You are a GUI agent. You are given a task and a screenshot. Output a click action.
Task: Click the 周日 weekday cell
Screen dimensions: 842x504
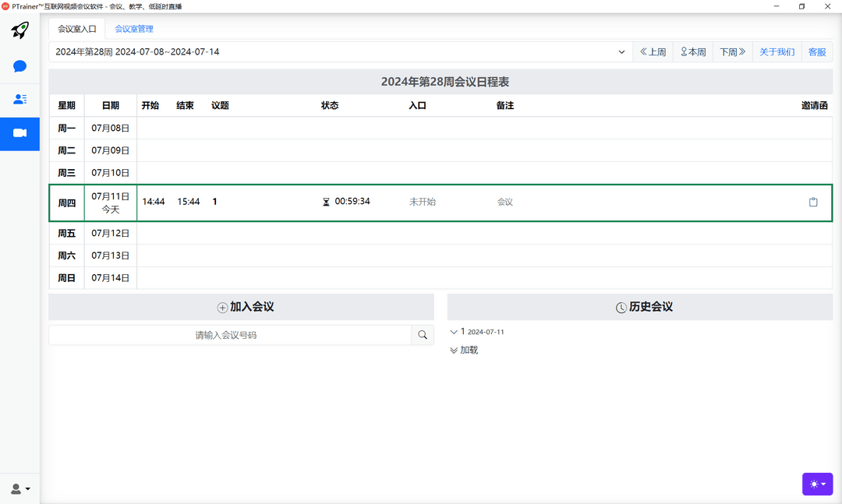click(x=66, y=278)
